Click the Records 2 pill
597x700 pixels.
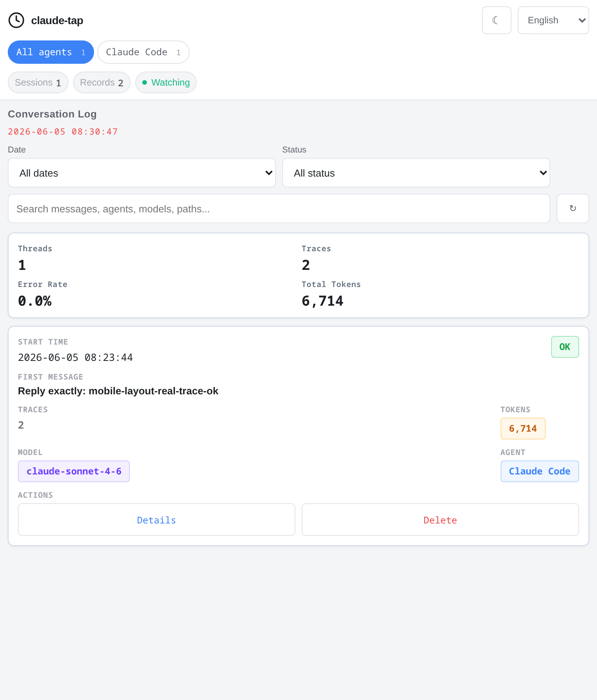pos(102,82)
